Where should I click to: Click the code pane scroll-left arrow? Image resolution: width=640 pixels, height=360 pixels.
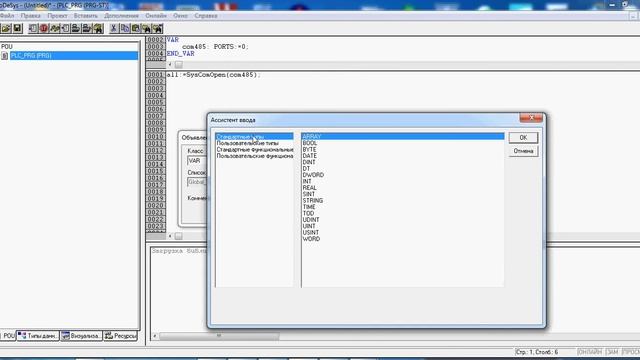[170, 236]
